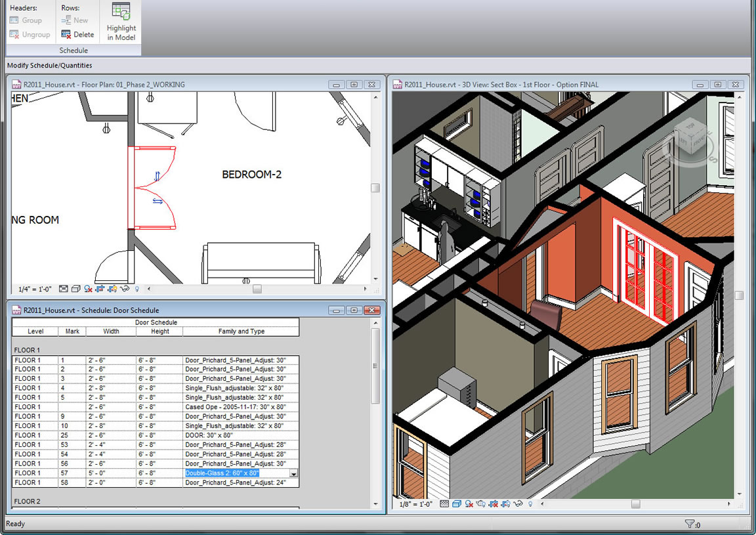Click the Cased Ope - 2005-11-17 cell

coord(241,407)
